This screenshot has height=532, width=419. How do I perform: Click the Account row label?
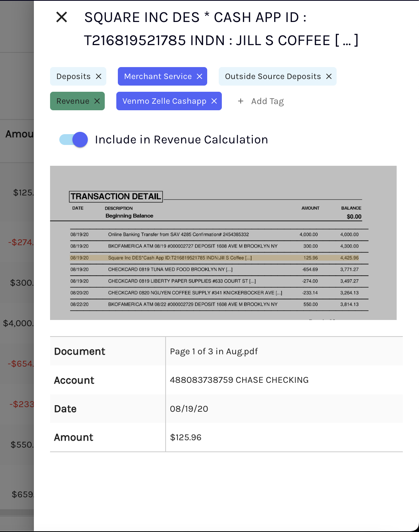74,380
